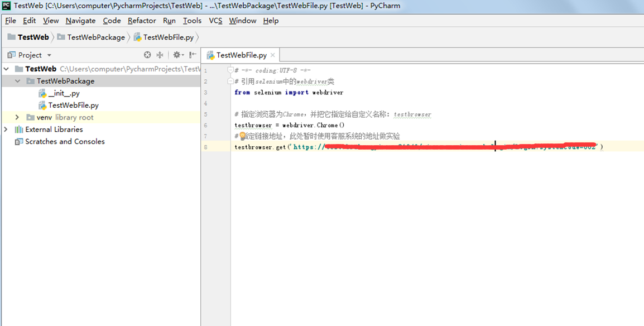The width and height of the screenshot is (644, 326).
Task: Open the File menu
Action: pos(10,21)
